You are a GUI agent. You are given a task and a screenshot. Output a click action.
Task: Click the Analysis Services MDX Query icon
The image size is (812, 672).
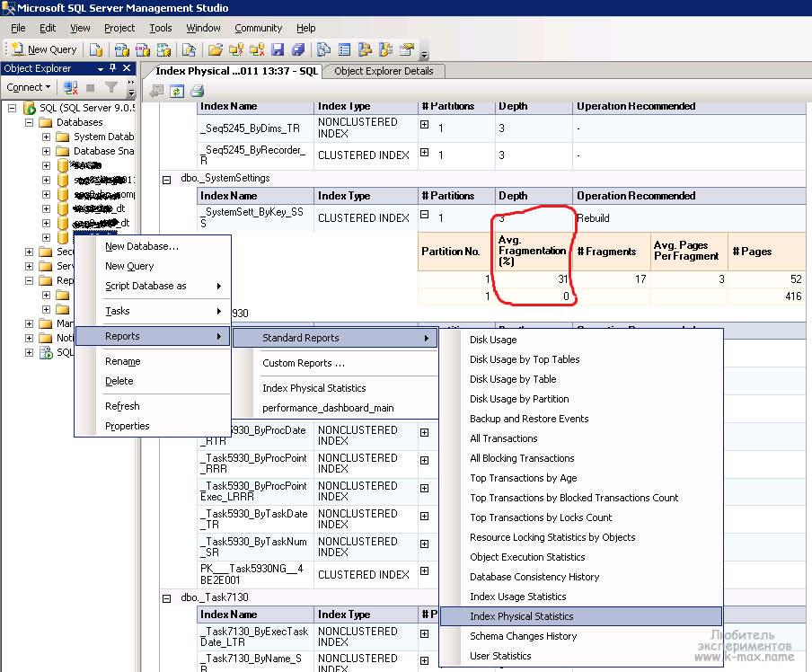point(121,49)
